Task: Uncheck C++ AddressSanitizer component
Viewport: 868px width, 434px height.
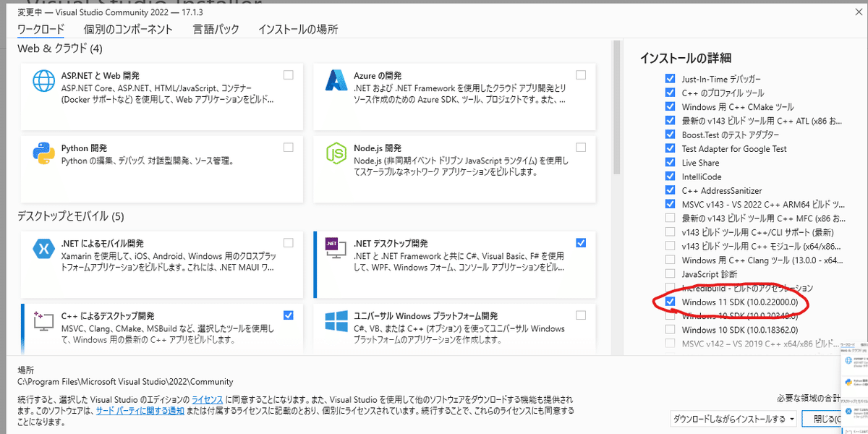Action: coord(670,190)
